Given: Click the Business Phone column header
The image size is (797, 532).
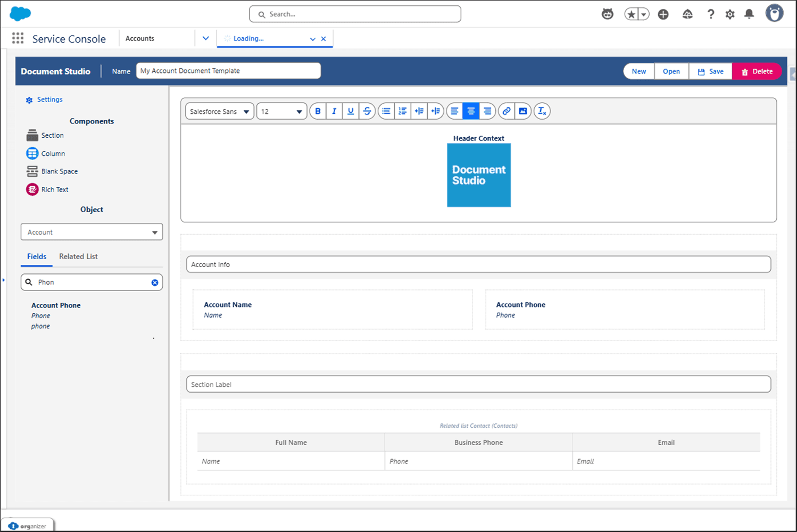Looking at the screenshot, I should 478,442.
